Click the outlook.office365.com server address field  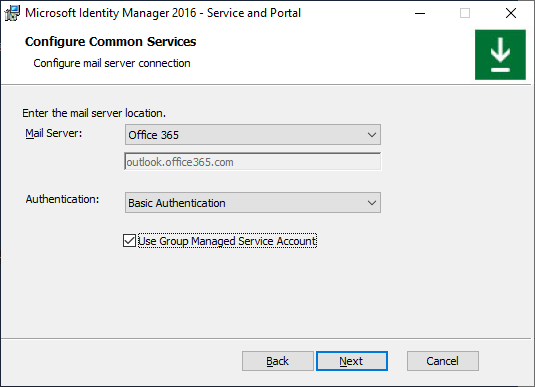tap(253, 162)
